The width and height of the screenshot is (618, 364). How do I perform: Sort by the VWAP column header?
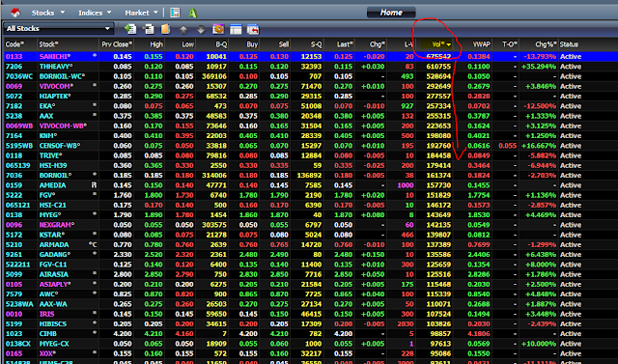[x=481, y=44]
